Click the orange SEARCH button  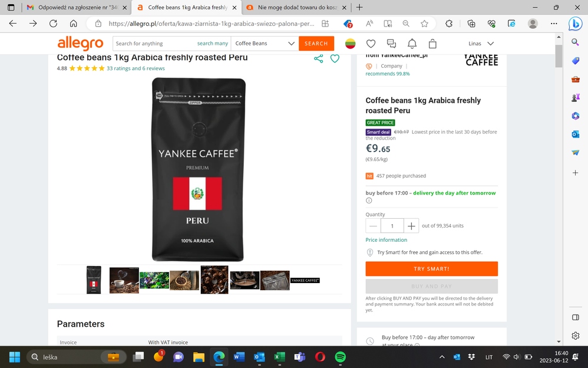tap(316, 44)
